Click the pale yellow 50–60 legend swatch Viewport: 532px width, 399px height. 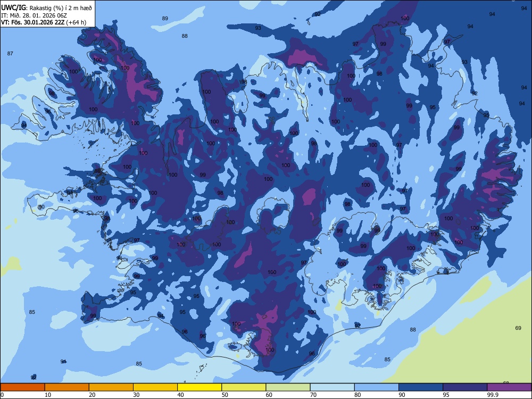(x=244, y=387)
